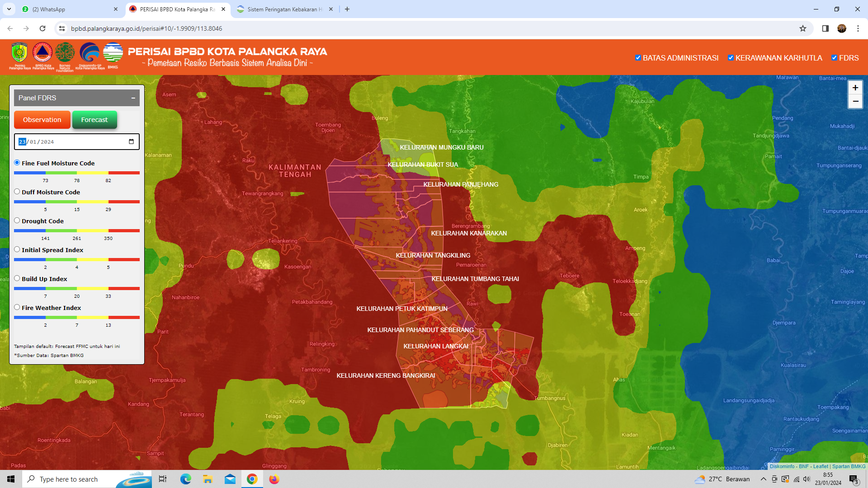Image resolution: width=868 pixels, height=488 pixels.
Task: Bookmark this page with the star icon
Action: 802,28
